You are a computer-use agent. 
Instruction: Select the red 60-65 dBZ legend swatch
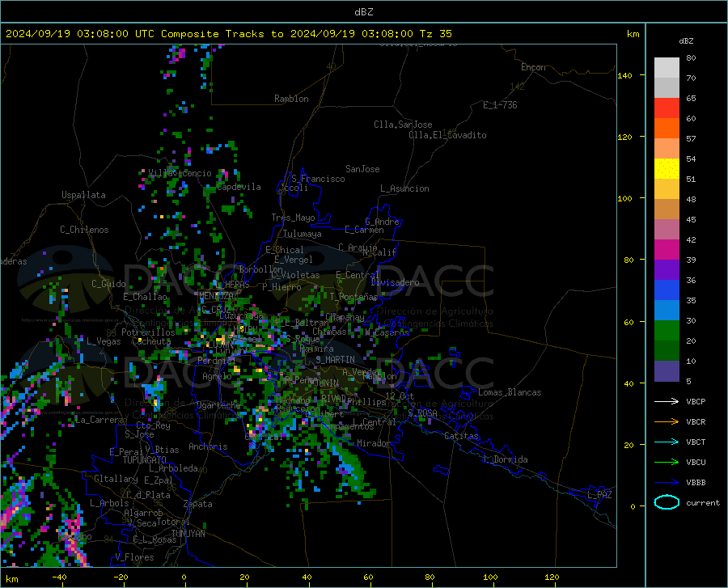click(667, 108)
